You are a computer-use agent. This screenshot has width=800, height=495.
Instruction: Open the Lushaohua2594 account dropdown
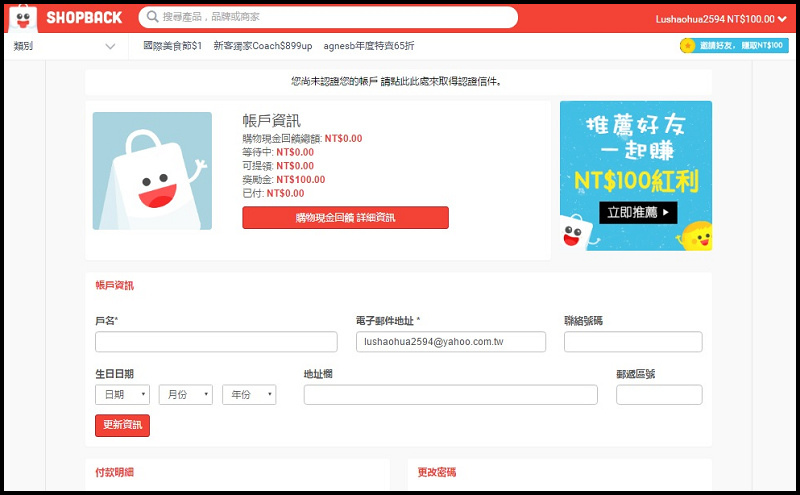[721, 19]
